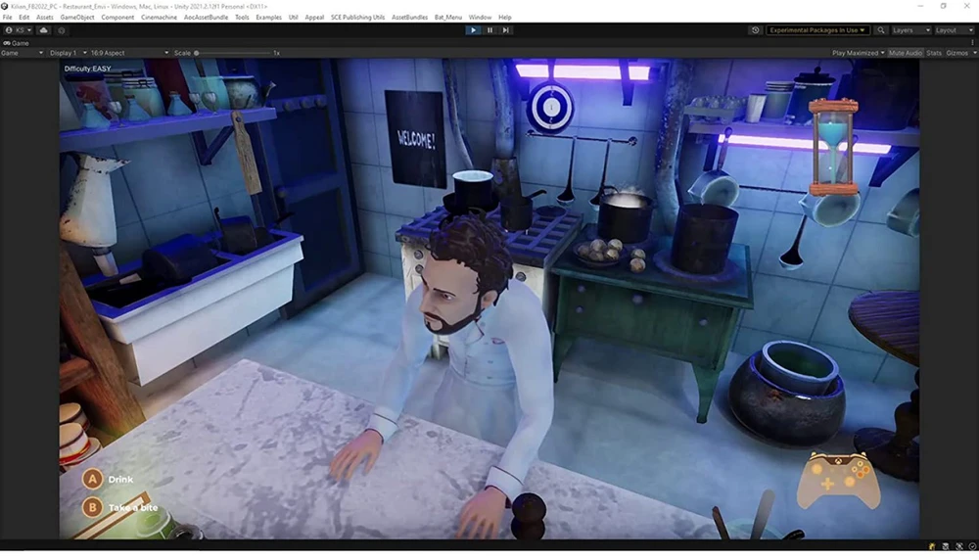Open the Examples menu

[269, 18]
